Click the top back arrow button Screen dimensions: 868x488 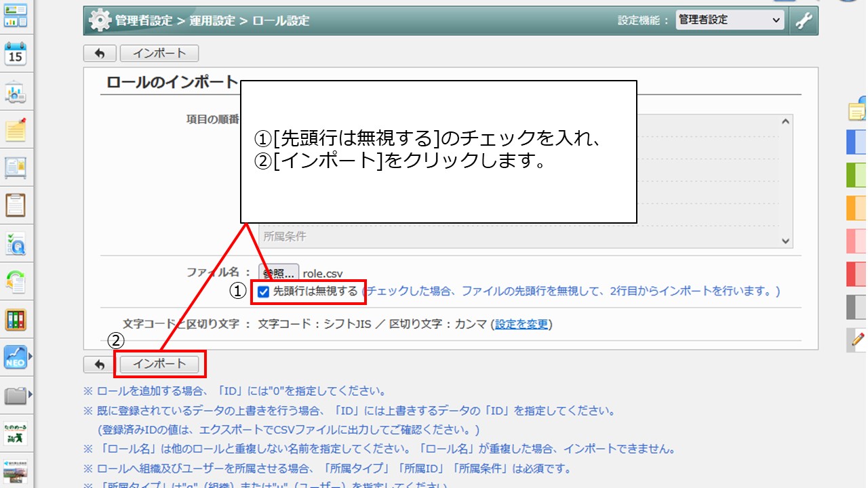pyautogui.click(x=100, y=54)
